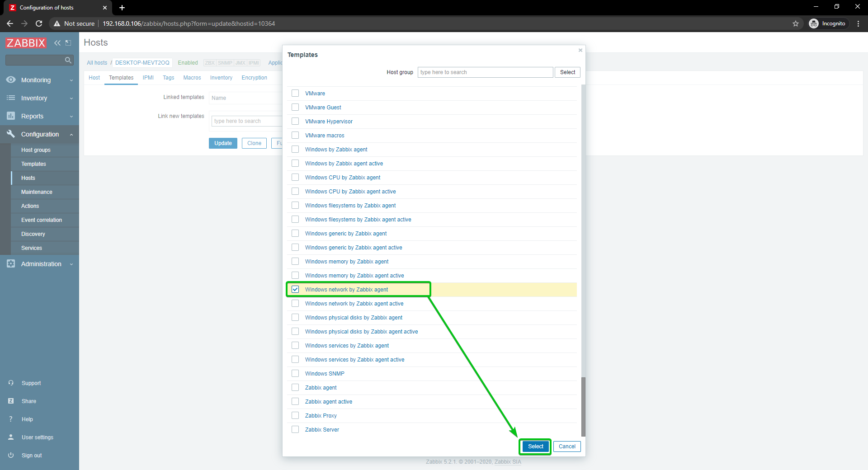This screenshot has width=868, height=470.
Task: Click the Administration gear icon
Action: coord(11,264)
